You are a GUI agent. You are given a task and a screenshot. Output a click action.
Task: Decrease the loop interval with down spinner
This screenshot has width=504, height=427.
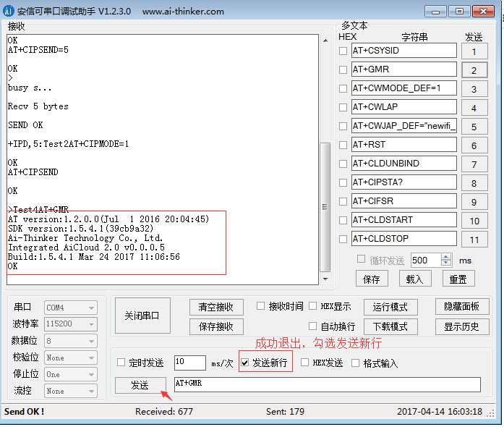[x=446, y=263]
